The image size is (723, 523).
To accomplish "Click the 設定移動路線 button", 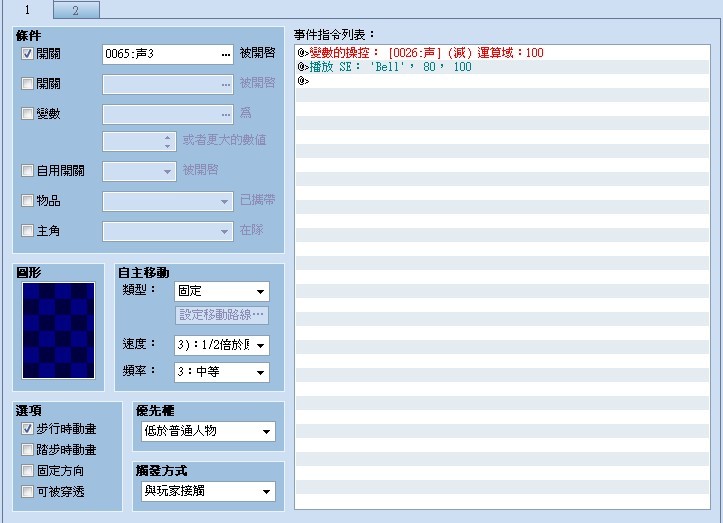I will tap(222, 315).
